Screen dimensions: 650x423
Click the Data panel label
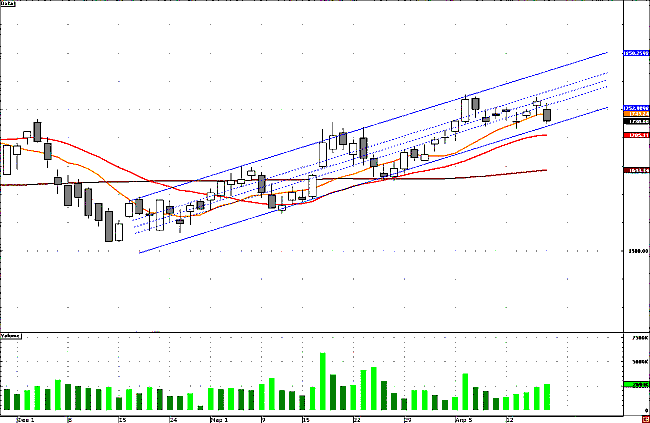(9, 5)
